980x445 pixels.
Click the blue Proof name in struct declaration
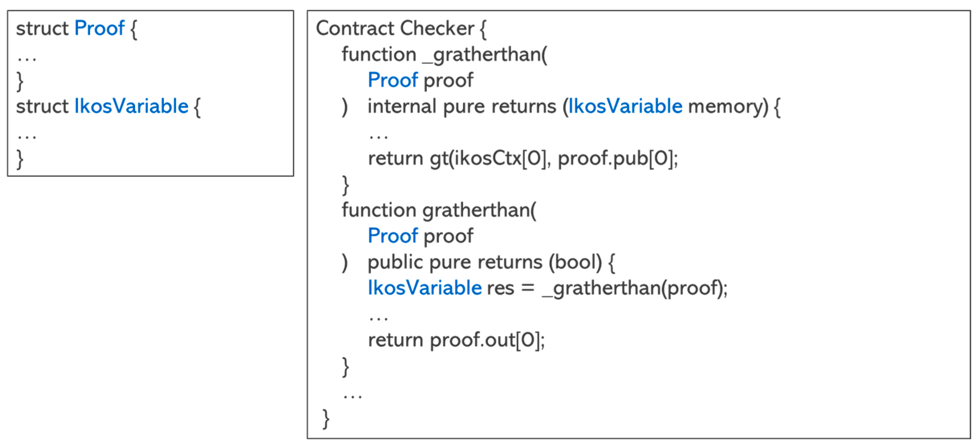(99, 28)
